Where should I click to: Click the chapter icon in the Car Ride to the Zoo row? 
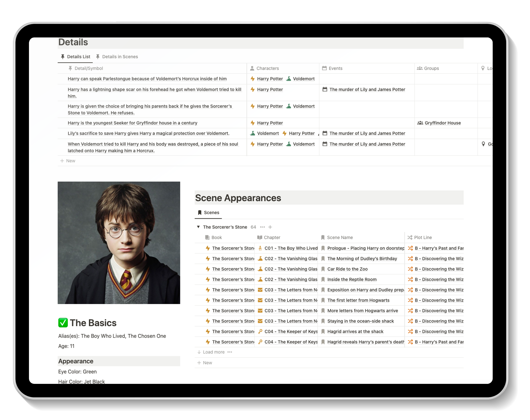click(x=260, y=269)
